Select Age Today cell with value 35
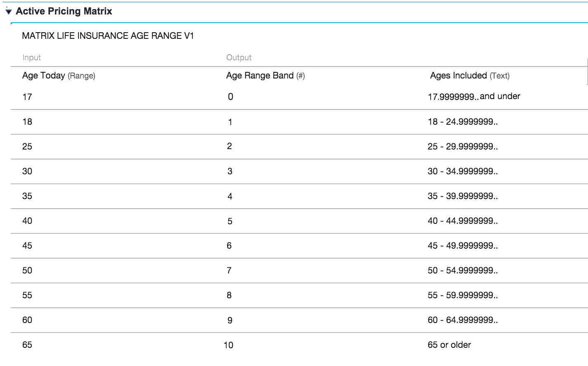Viewport: 588px width, 366px height. pyautogui.click(x=27, y=196)
